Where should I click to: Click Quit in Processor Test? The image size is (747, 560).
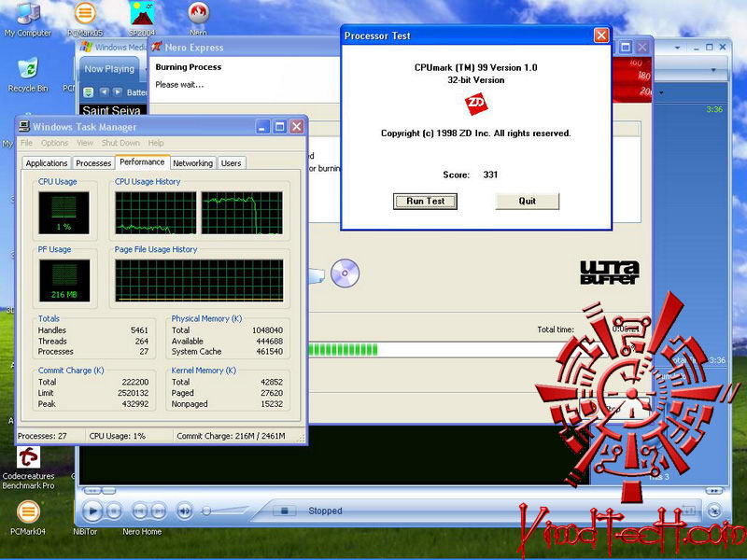[x=528, y=201]
